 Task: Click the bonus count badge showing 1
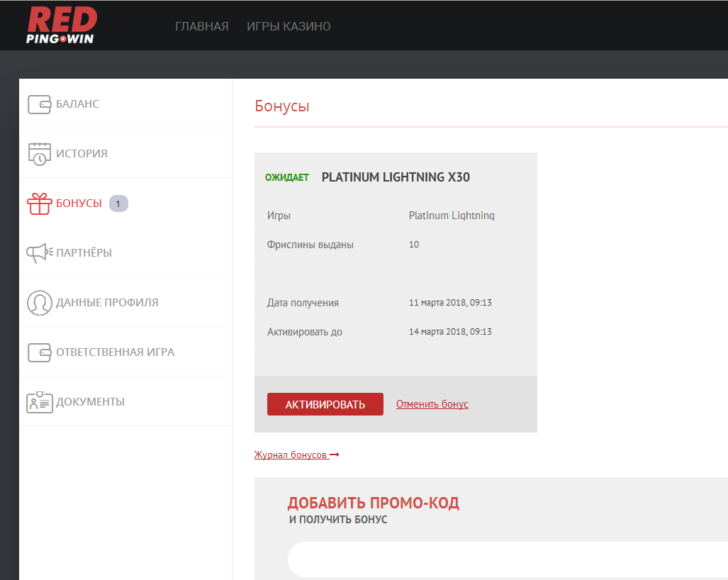click(x=118, y=203)
